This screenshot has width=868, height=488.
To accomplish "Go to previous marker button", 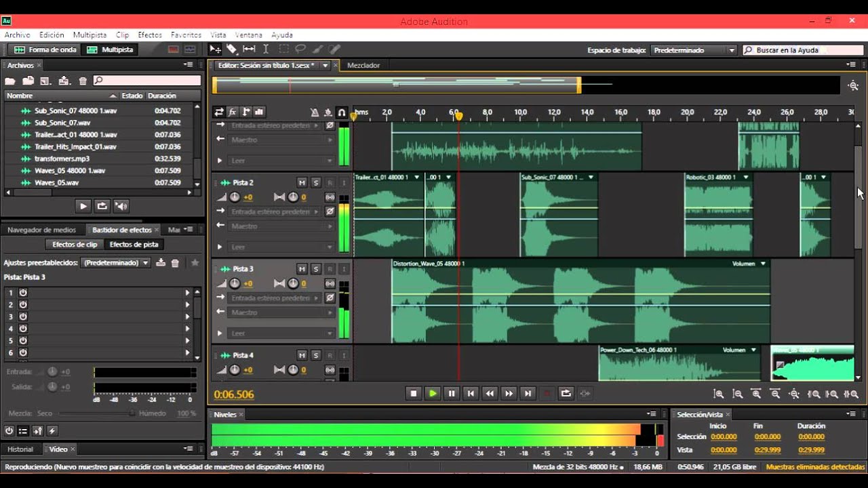I will click(471, 393).
